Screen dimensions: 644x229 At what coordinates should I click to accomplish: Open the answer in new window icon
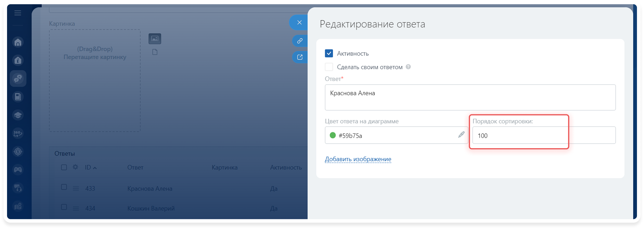300,57
